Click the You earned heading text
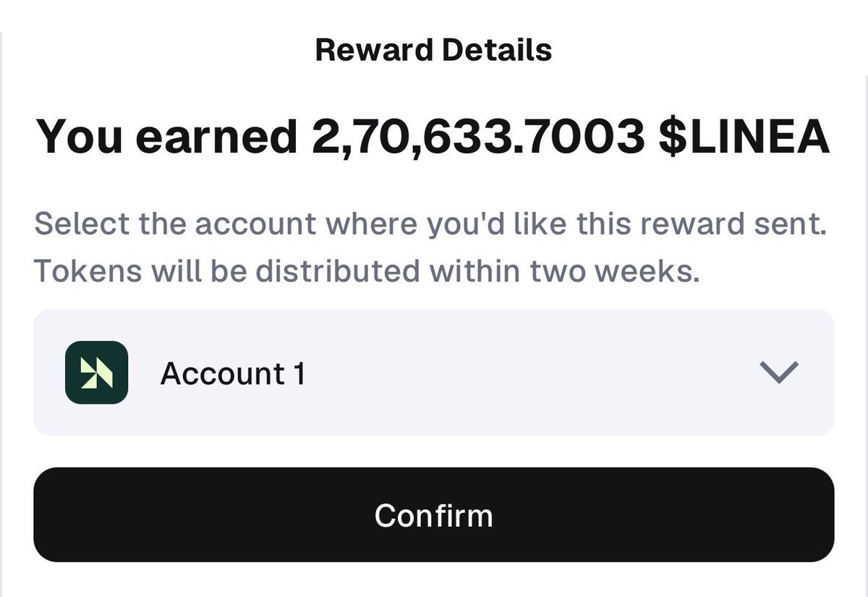 (x=167, y=136)
